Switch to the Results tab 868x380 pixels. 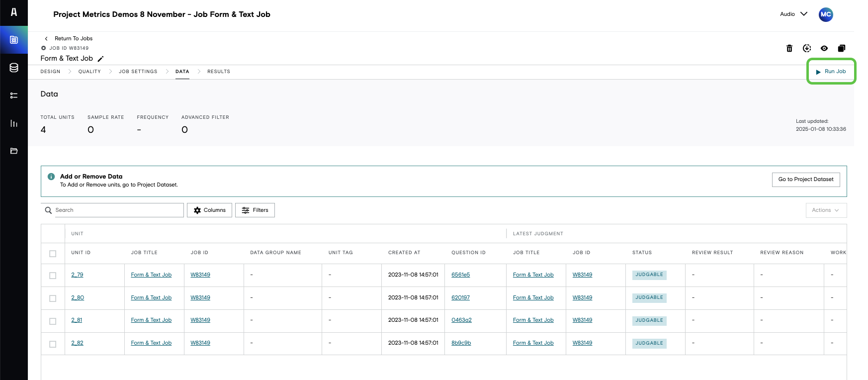tap(219, 72)
